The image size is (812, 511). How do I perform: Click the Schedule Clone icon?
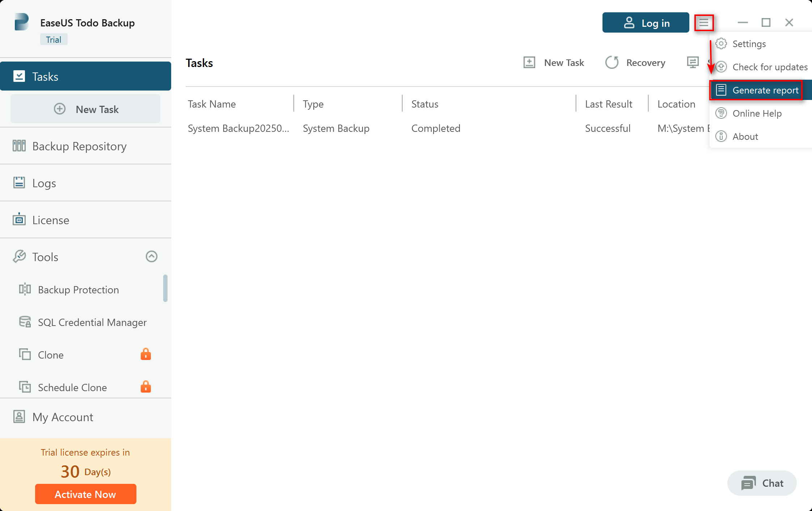[x=25, y=387]
